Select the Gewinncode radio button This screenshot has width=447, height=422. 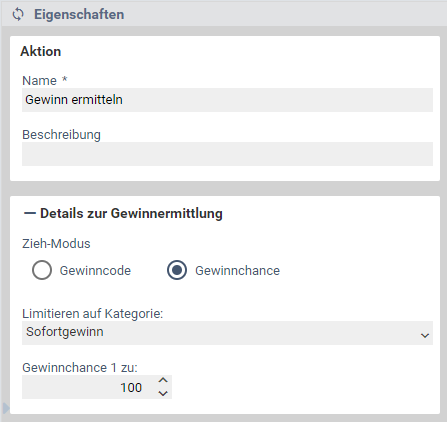coord(42,270)
